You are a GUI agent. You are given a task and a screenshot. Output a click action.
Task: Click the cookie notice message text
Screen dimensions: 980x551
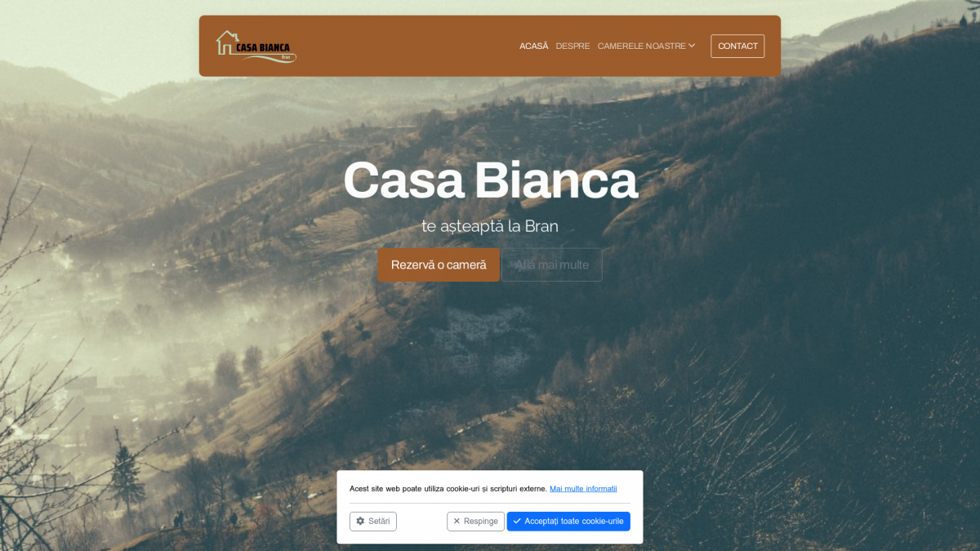[448, 488]
